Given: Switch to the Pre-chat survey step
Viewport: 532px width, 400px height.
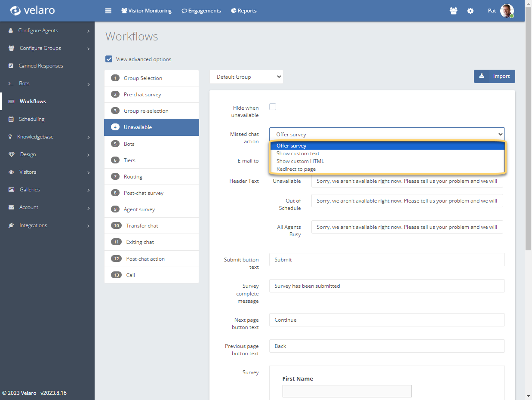Looking at the screenshot, I should [142, 95].
